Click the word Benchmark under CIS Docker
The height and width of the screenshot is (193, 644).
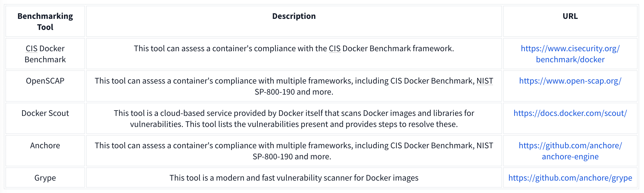point(45,60)
